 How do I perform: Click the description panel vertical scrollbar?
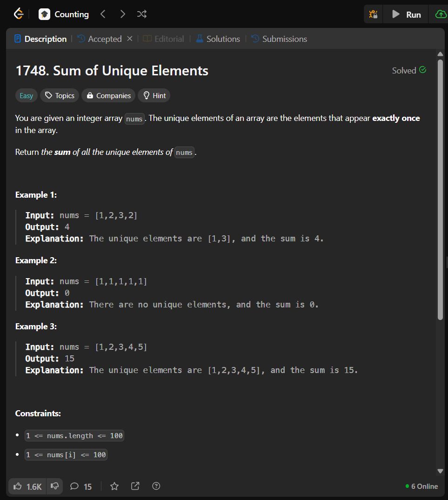point(441,186)
